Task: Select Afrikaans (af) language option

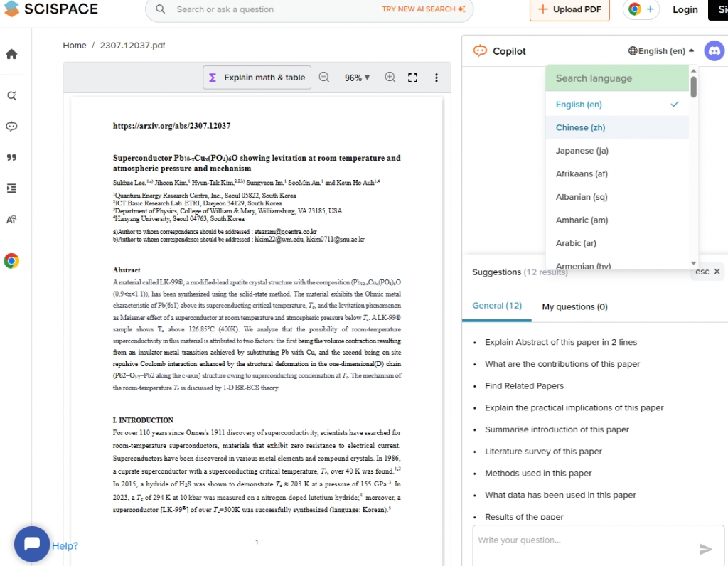Action: pyautogui.click(x=617, y=174)
